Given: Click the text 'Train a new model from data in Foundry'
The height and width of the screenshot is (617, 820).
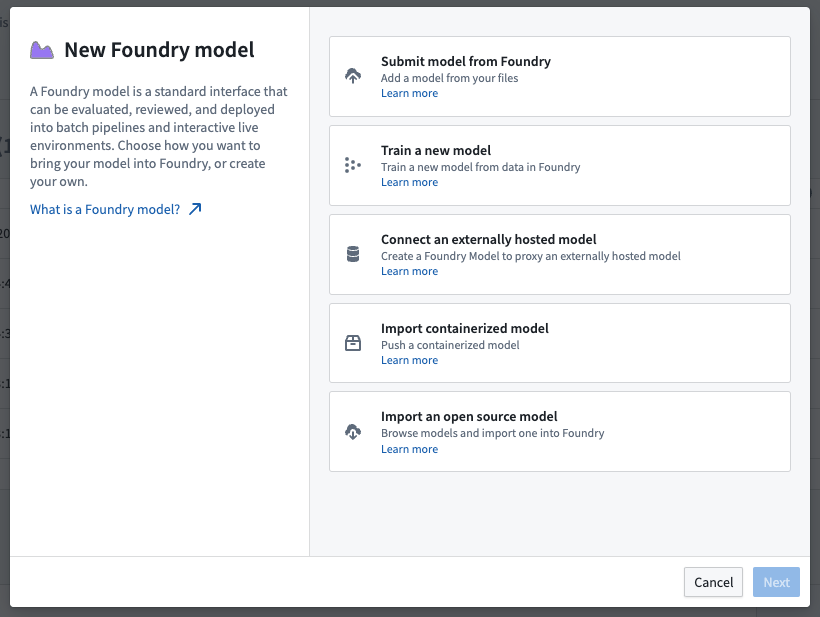Looking at the screenshot, I should click(480, 167).
